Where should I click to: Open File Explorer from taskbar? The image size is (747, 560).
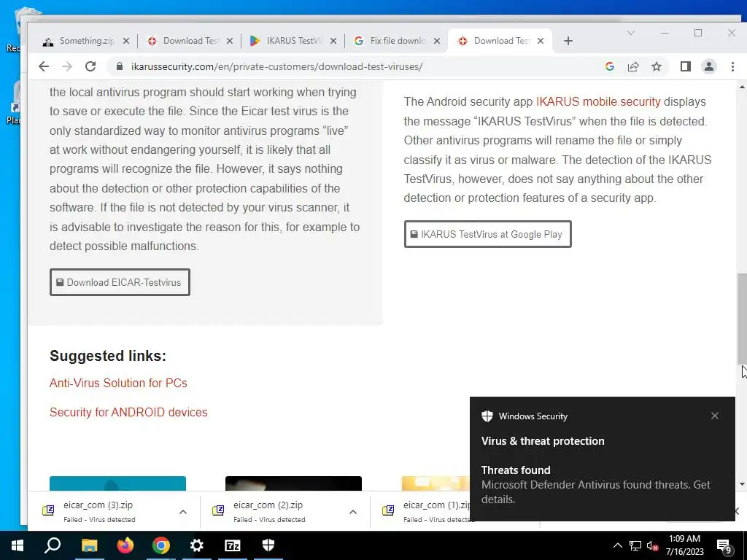[89, 545]
